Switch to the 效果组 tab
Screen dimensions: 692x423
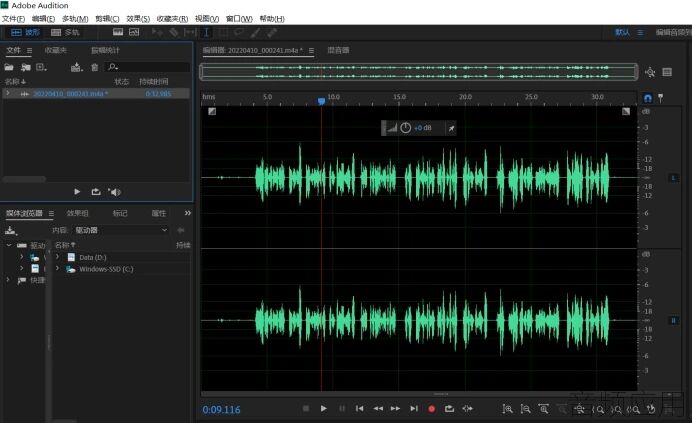[77, 213]
